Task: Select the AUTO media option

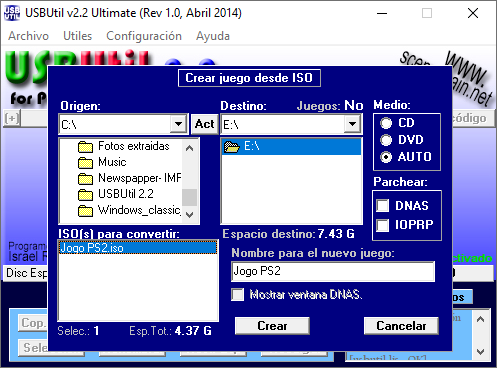Action: coord(386,157)
